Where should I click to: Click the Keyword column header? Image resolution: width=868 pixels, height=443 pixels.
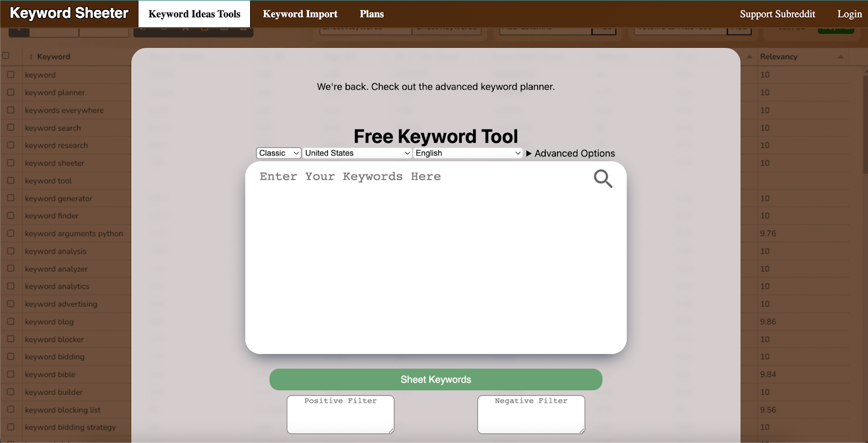54,56
